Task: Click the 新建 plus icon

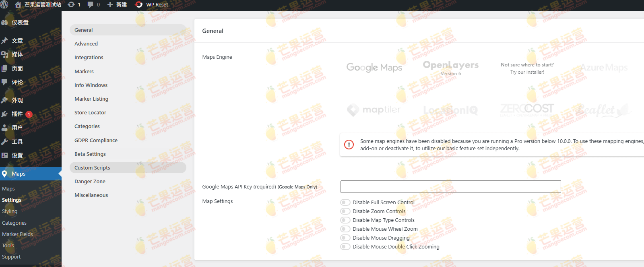Action: point(110,5)
